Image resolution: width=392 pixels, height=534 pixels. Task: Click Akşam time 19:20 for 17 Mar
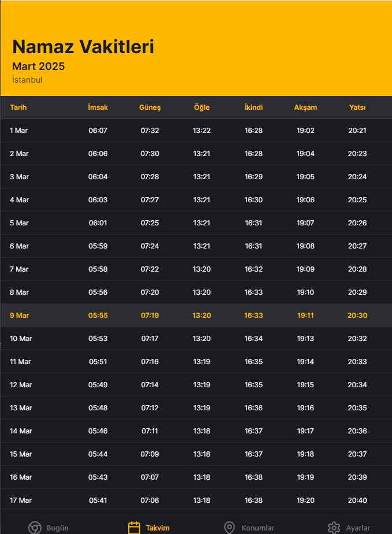click(x=305, y=500)
